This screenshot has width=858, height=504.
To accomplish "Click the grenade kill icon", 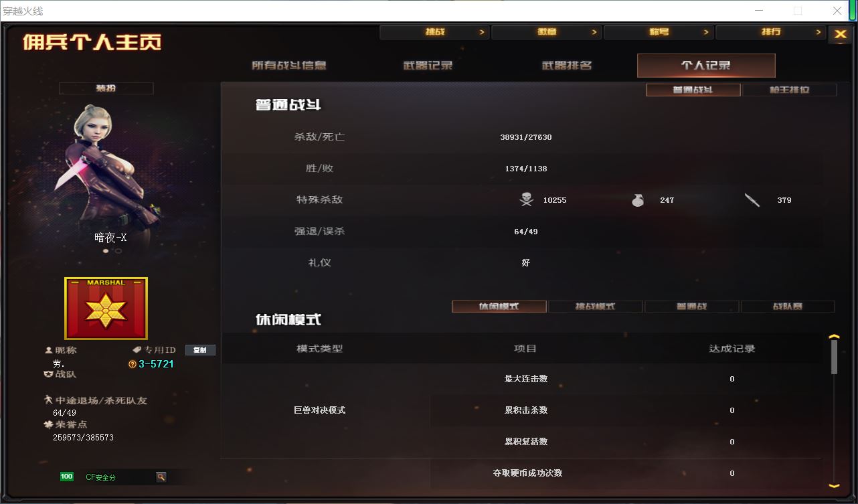I will click(638, 199).
